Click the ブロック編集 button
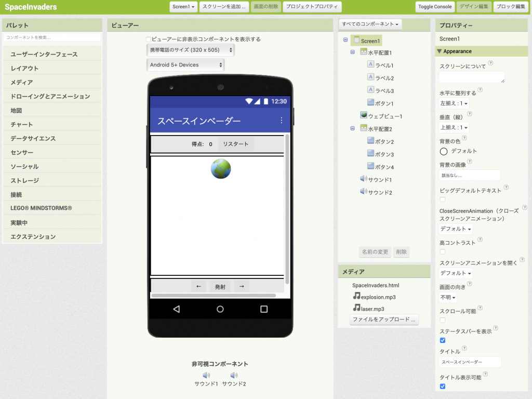 point(510,7)
